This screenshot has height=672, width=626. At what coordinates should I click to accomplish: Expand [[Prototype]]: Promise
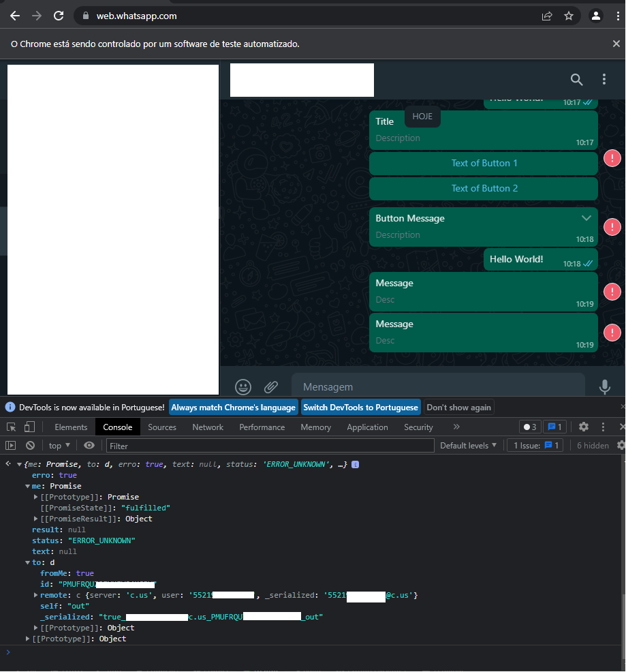tap(36, 497)
